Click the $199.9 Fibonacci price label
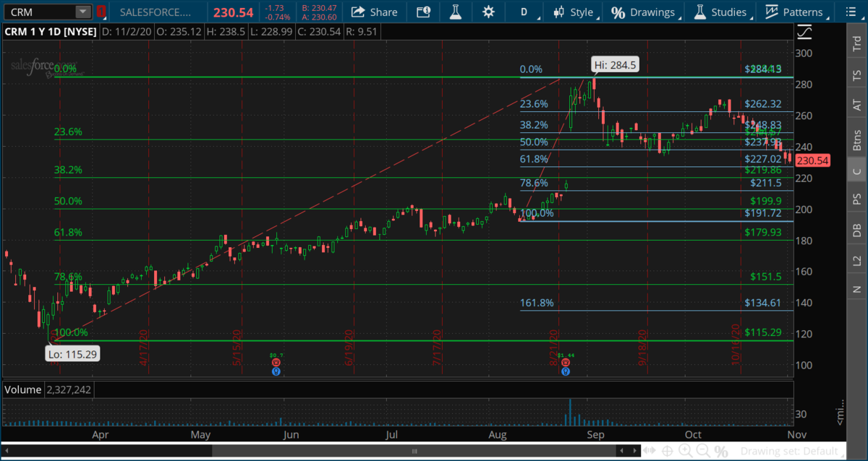 [766, 201]
